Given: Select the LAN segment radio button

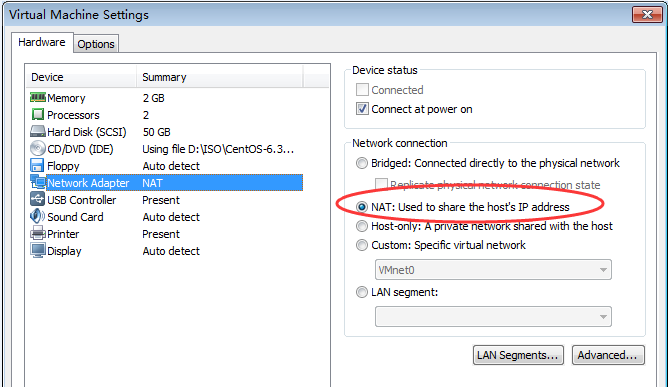Looking at the screenshot, I should click(362, 292).
